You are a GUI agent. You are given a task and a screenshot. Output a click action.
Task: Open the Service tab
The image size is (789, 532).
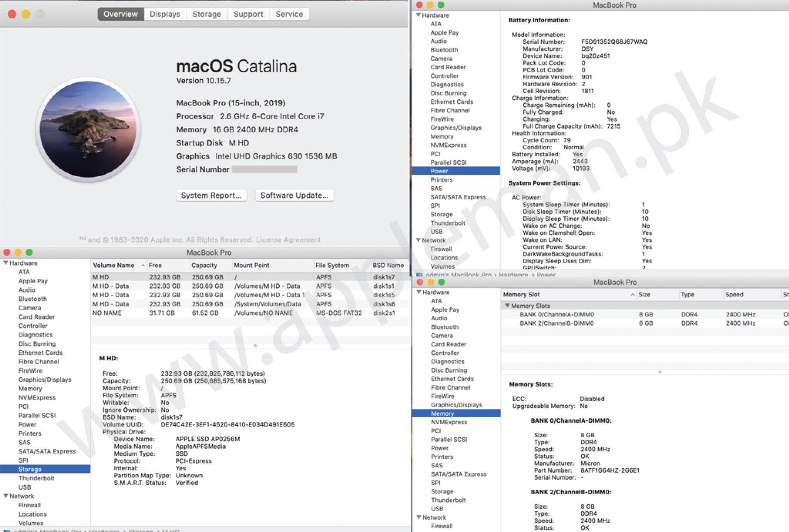289,14
